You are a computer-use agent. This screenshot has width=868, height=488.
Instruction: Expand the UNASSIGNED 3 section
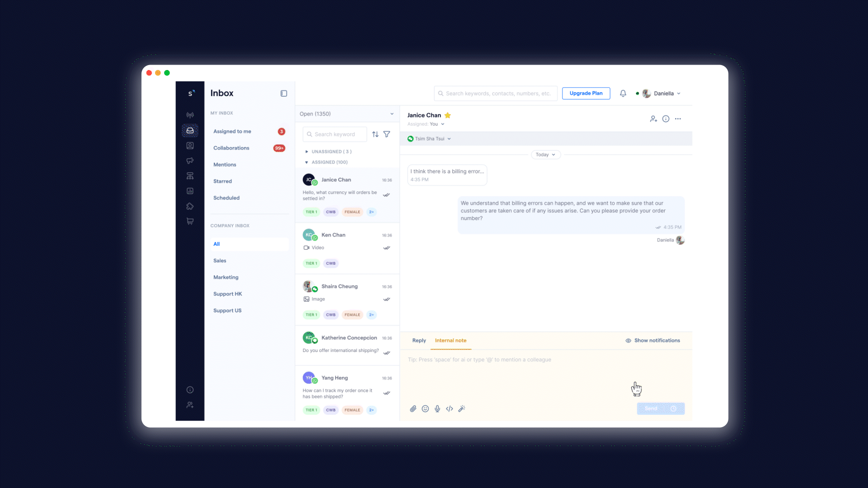click(x=307, y=151)
